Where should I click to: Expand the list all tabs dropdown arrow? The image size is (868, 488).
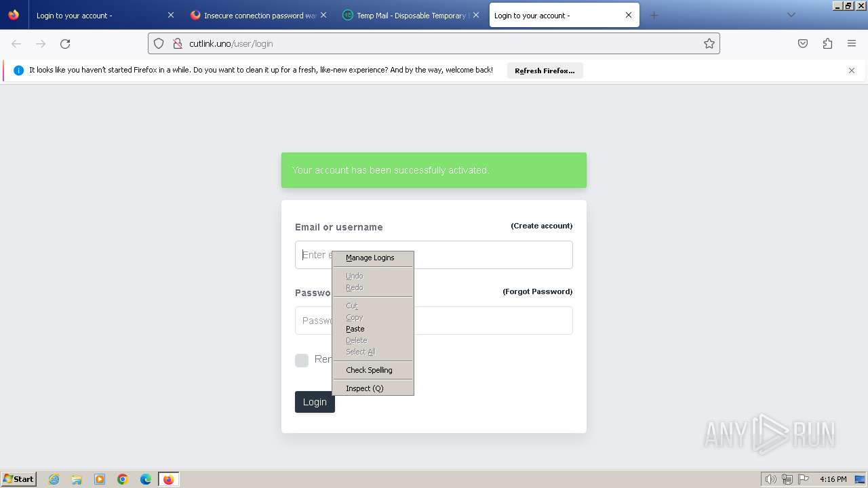click(x=791, y=15)
